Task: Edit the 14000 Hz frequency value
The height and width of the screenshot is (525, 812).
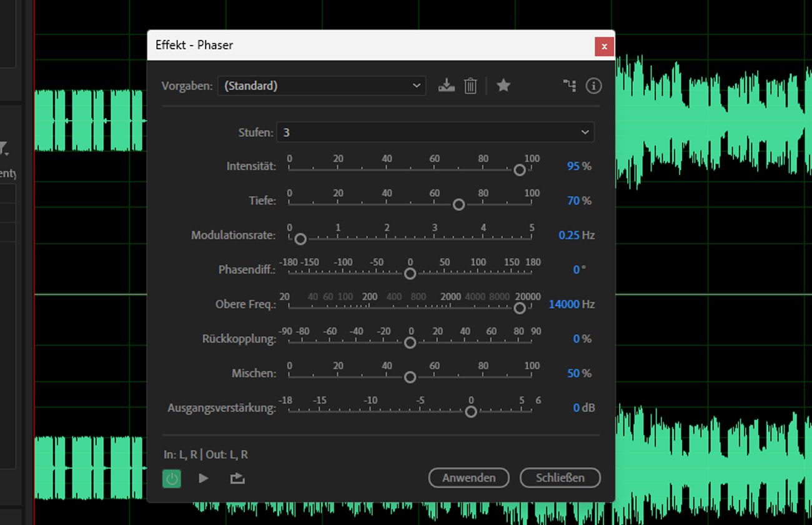Action: pyautogui.click(x=572, y=304)
